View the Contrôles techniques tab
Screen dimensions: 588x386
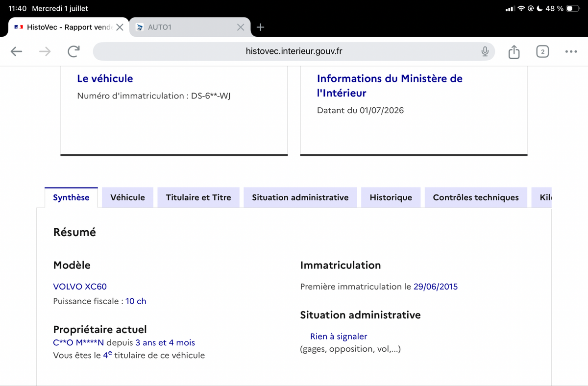point(476,197)
